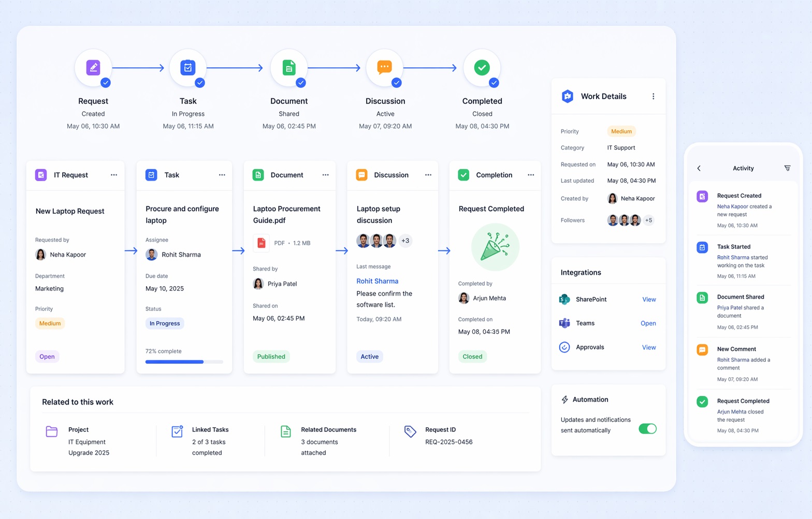Viewport: 812px width, 519px height.
Task: Click the May 10, 2025 due date
Action: tap(165, 289)
